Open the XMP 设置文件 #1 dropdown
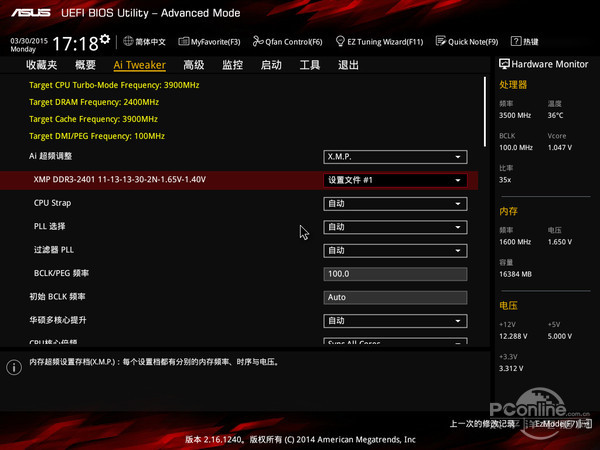Screen dimensions: 600x450 click(x=395, y=180)
